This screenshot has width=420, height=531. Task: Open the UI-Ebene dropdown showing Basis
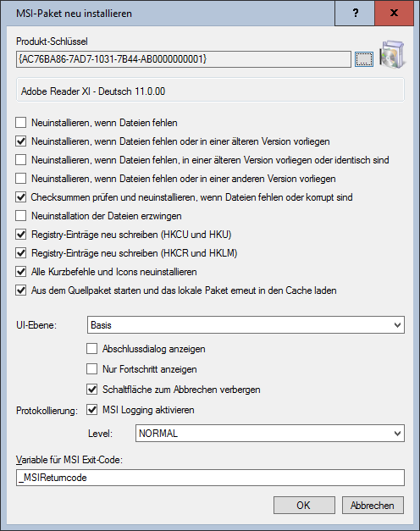[x=246, y=325]
